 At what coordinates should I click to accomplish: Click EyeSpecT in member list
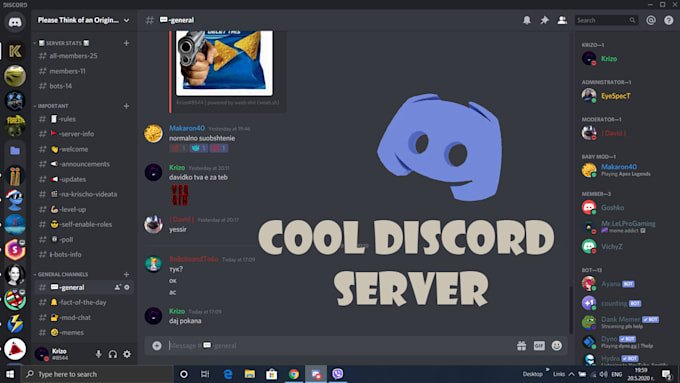click(615, 96)
